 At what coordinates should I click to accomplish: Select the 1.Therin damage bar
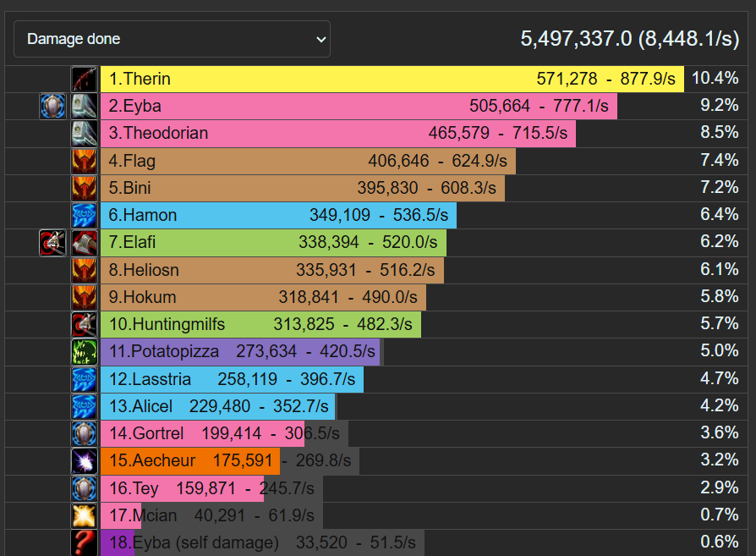point(392,80)
